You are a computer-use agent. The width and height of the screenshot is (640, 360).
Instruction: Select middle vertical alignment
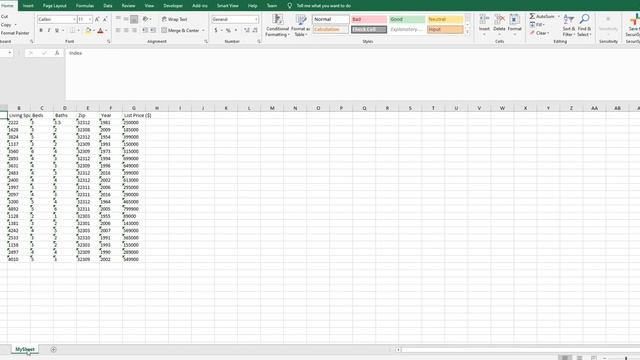[x=126, y=19]
